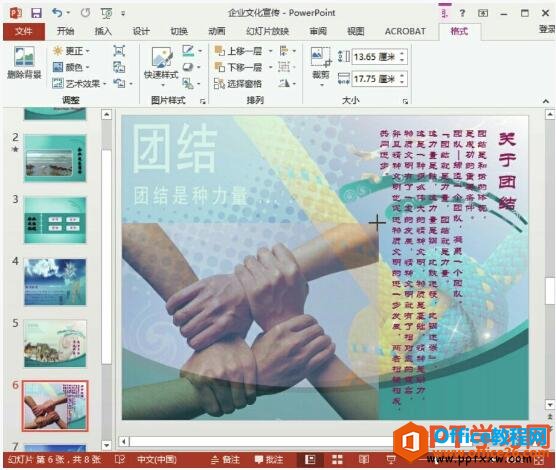
Task: Select slide 6 thumbnail with hands
Action: tap(55, 406)
